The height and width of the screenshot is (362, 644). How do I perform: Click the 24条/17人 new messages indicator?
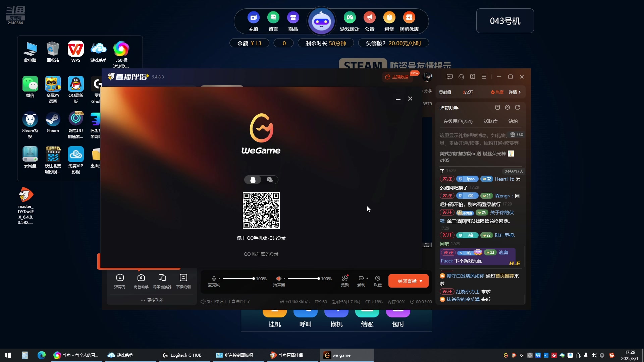click(x=514, y=171)
